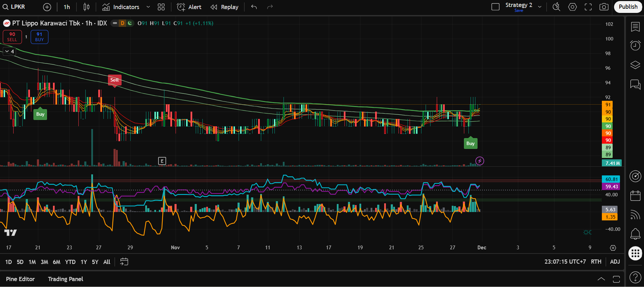Start bar Replay mode
Screen dimensions: 644x287
click(x=225, y=7)
